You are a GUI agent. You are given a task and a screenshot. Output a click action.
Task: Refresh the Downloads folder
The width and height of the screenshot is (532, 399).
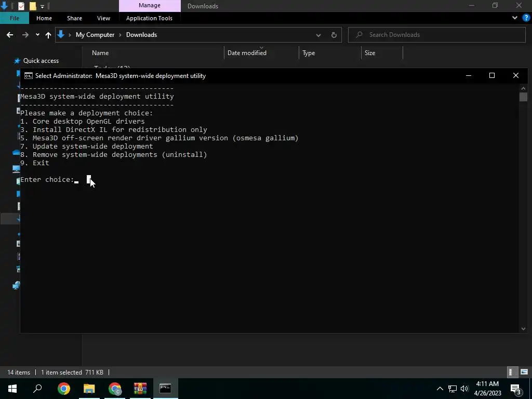tap(334, 35)
